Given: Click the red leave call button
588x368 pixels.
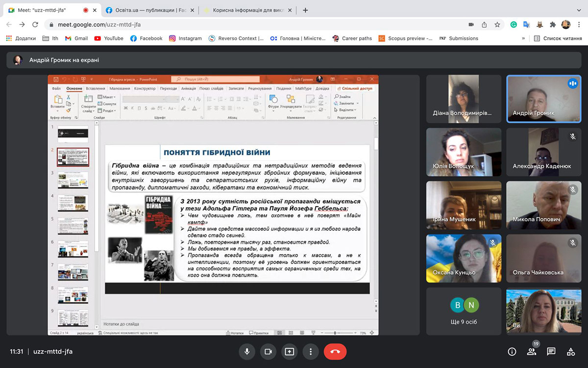Looking at the screenshot, I should tap(335, 351).
